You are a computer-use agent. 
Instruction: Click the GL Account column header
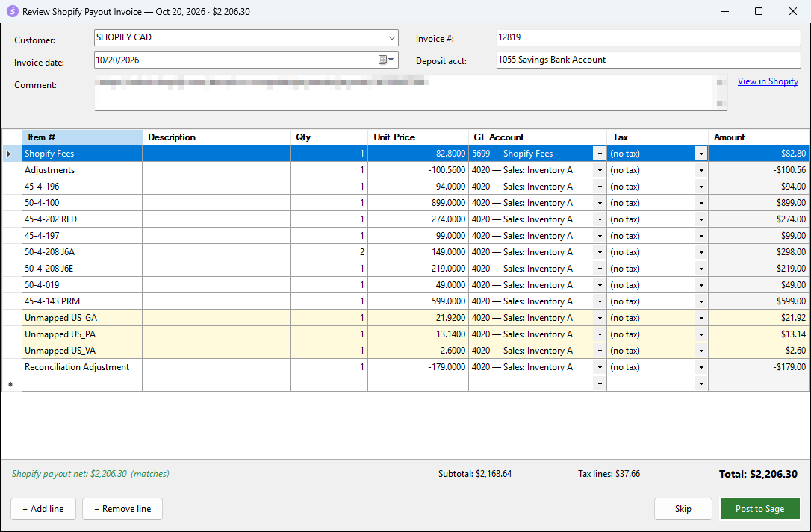pos(538,137)
